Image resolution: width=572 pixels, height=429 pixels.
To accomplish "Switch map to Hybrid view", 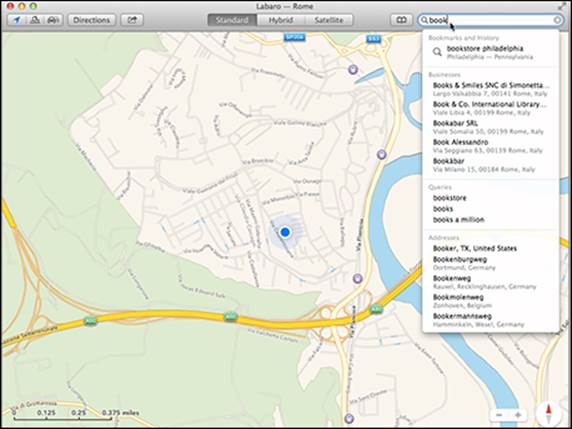I will (x=281, y=20).
